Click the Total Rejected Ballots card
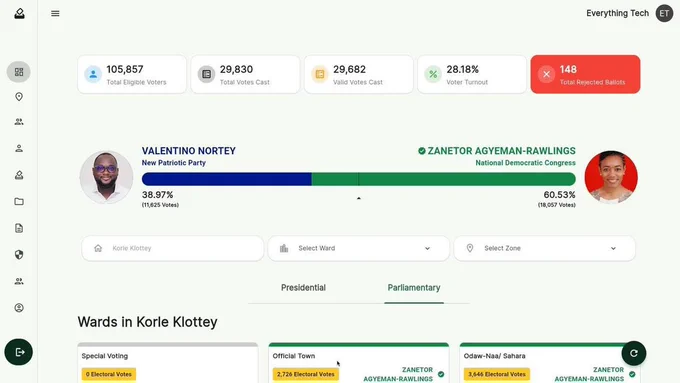The height and width of the screenshot is (383, 680). click(585, 74)
